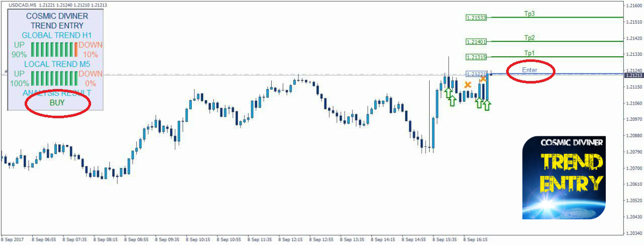Click the 8 Sep 12:15 time label

(x=291, y=240)
